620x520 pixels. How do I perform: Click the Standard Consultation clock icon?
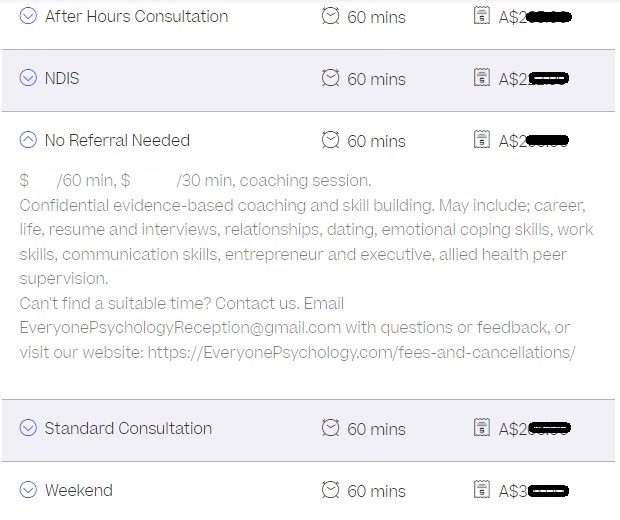(x=330, y=428)
